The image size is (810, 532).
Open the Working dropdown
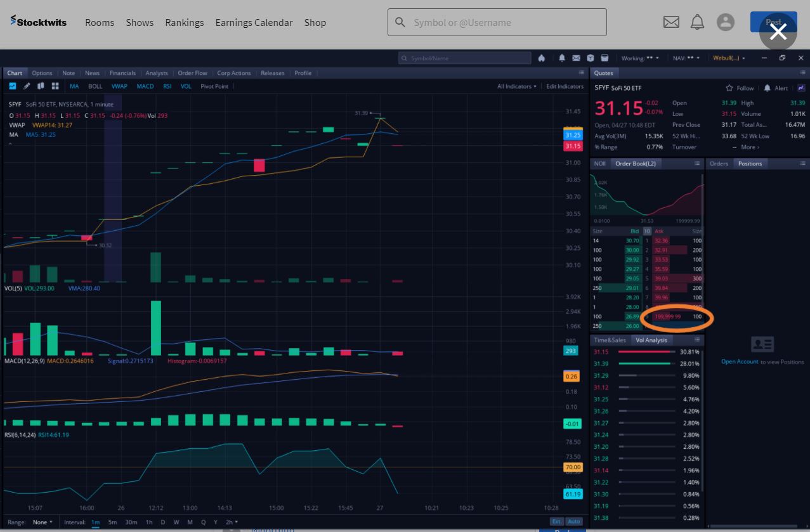[640, 58]
